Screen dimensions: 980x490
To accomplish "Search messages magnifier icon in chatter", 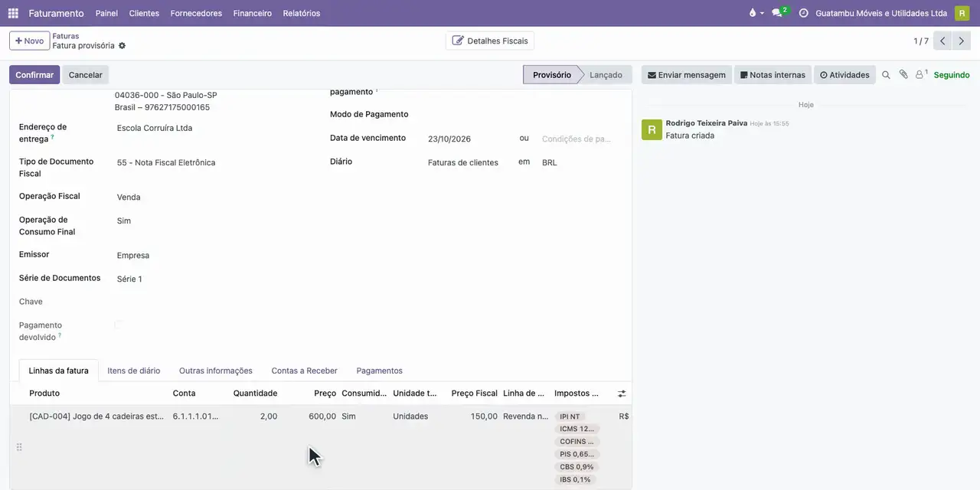I will click(886, 75).
